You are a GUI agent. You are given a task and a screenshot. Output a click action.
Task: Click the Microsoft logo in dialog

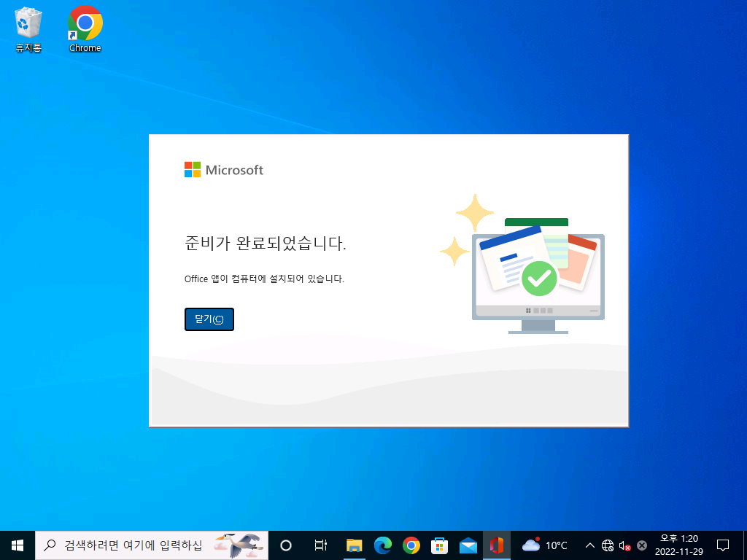click(x=224, y=169)
